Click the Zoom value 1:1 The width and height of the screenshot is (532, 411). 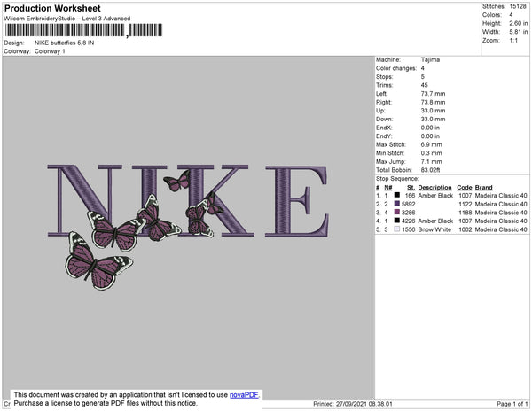click(513, 41)
